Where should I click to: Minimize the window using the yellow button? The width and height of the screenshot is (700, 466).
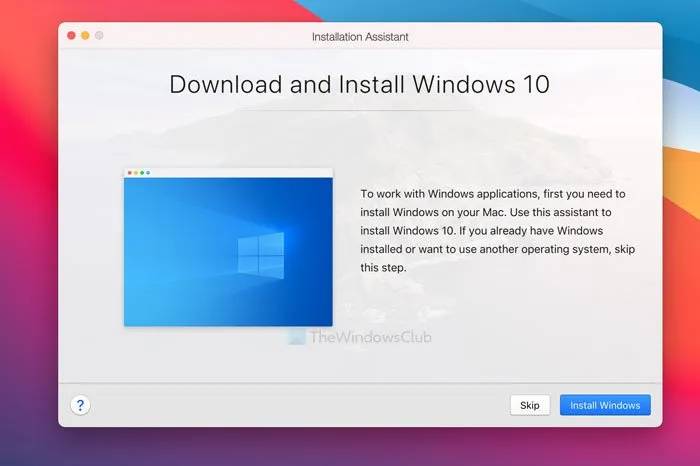coord(85,35)
